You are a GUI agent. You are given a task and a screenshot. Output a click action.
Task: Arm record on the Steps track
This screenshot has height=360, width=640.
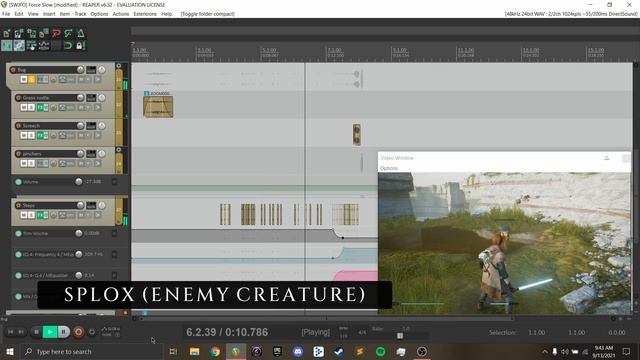click(x=18, y=205)
